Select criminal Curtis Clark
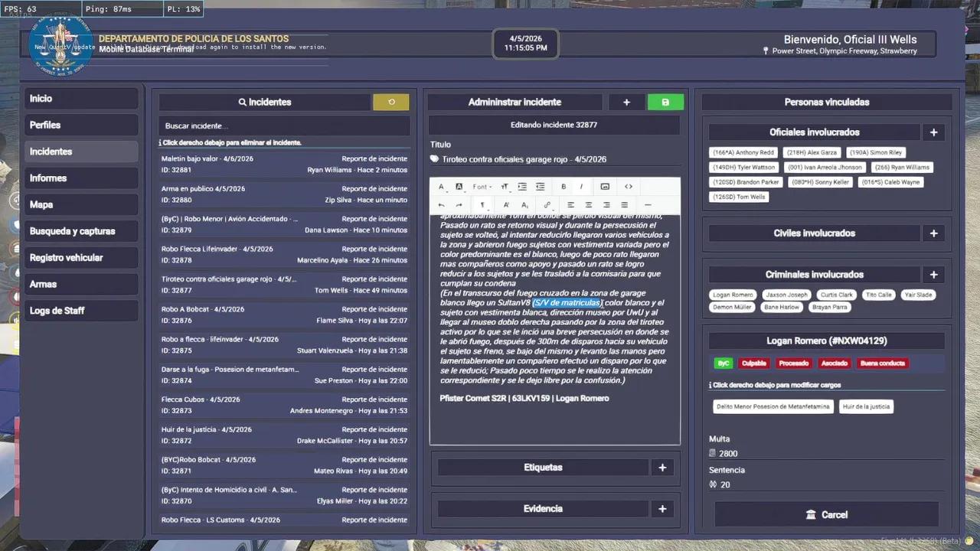 (836, 295)
